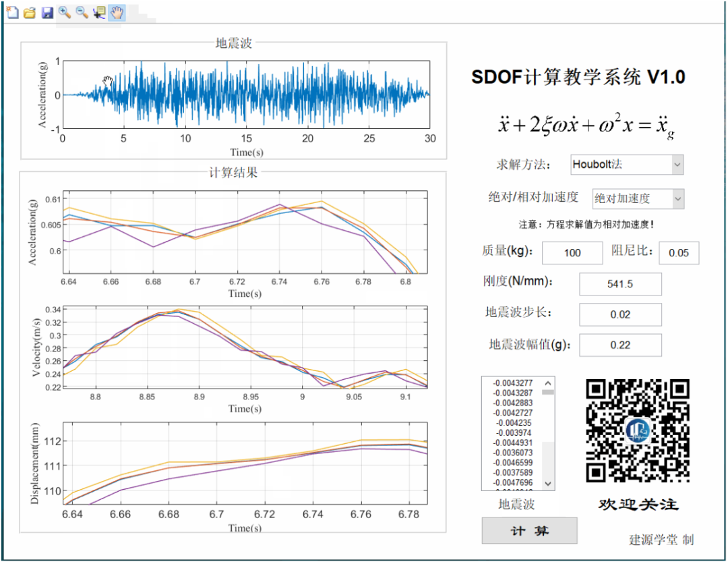
Task: Click the SDOF计算教学系统 V1.0 title
Action: pyautogui.click(x=578, y=77)
